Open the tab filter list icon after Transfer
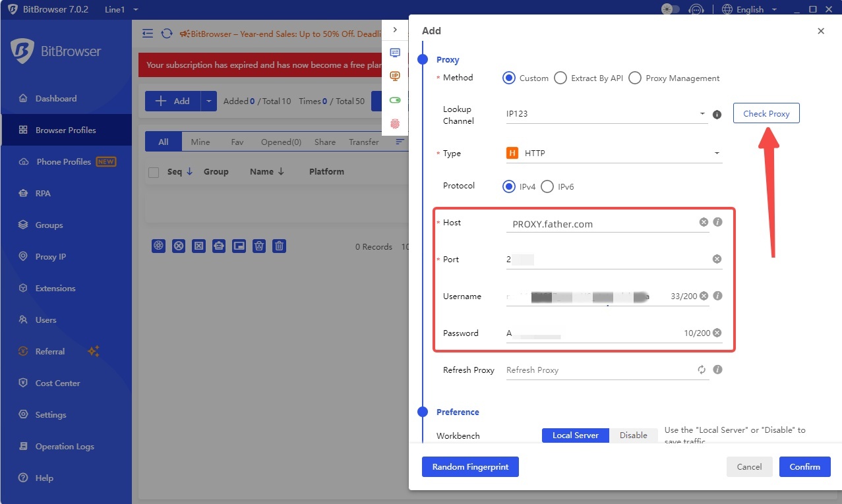 tap(400, 142)
